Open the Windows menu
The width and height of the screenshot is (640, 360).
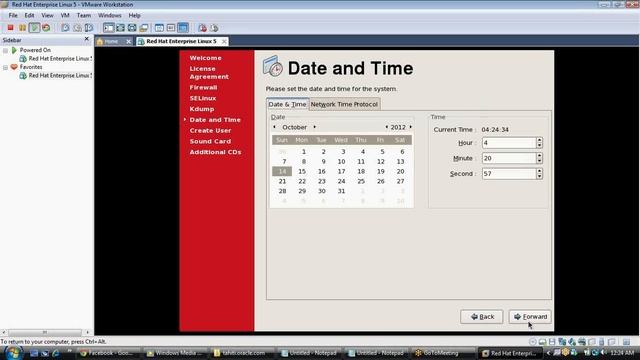click(x=109, y=15)
